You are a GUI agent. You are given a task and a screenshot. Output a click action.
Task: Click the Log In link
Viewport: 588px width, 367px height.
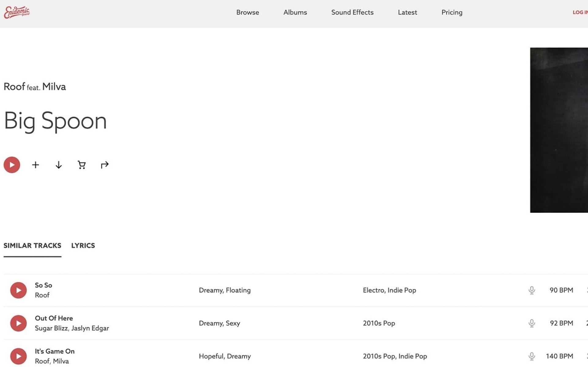(580, 13)
